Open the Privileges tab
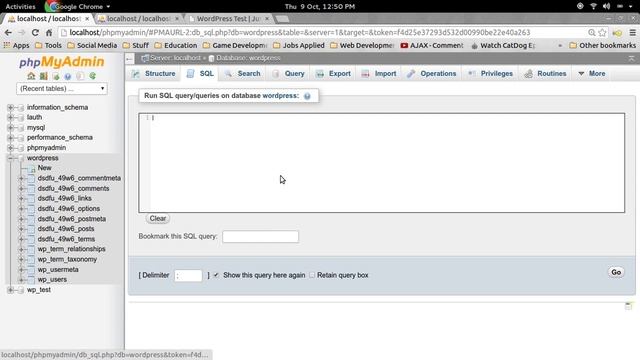This screenshot has height=360, width=640. coord(490,73)
